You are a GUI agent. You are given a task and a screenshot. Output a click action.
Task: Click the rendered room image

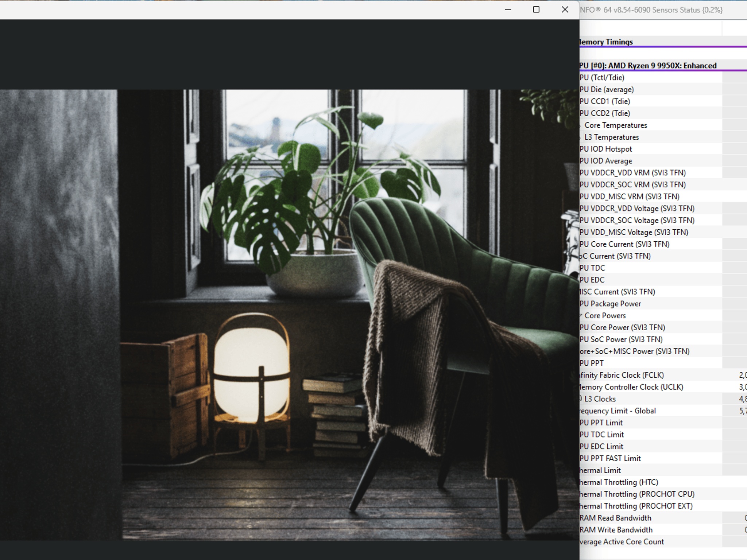290,315
